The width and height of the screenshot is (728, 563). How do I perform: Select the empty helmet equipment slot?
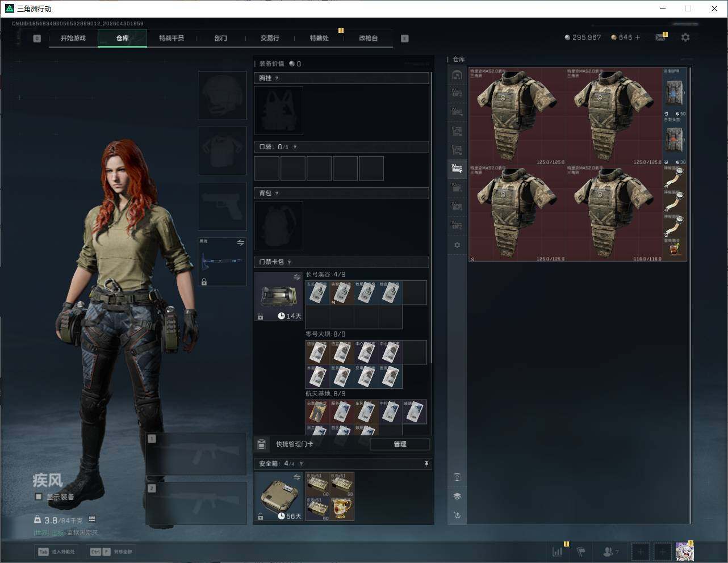[223, 95]
